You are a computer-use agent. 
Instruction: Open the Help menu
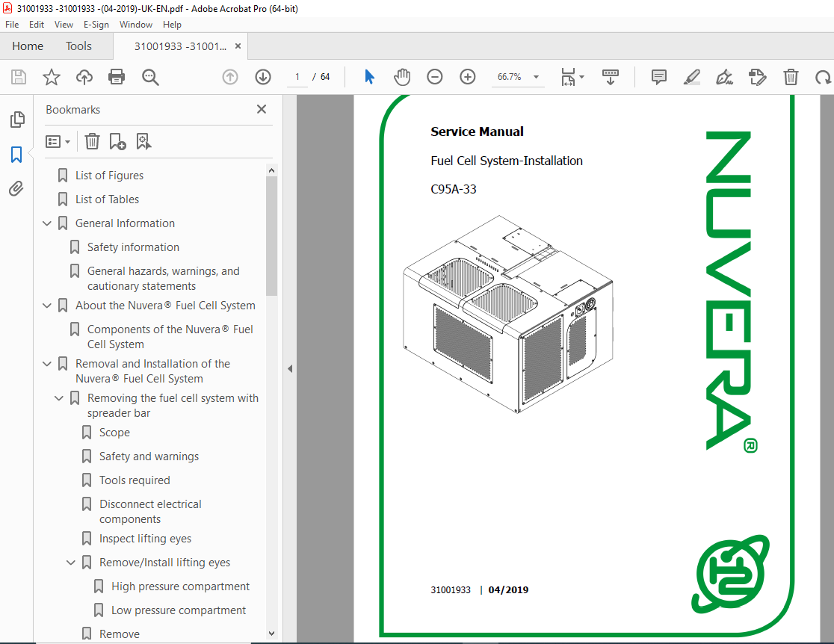click(172, 25)
